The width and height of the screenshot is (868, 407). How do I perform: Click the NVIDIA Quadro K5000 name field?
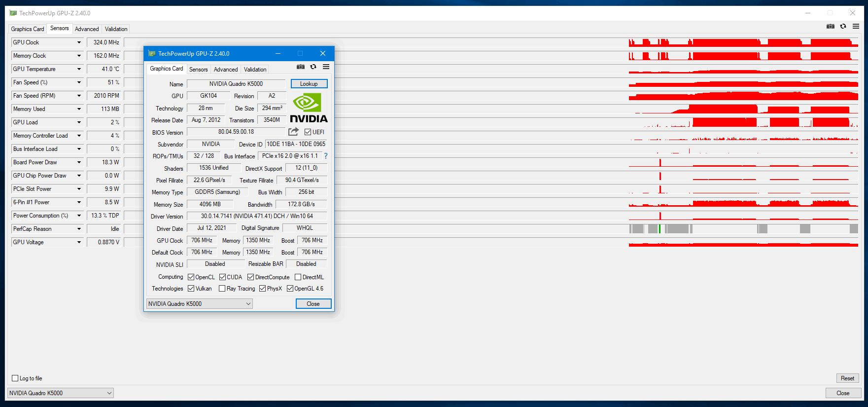(x=236, y=84)
